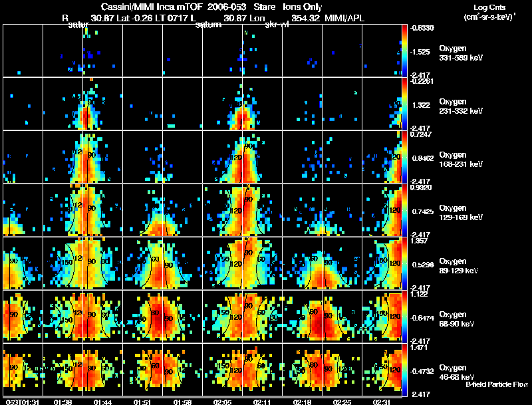
Task: Click the 'Oxygen 331-589 keV' label
Action: 461,53
